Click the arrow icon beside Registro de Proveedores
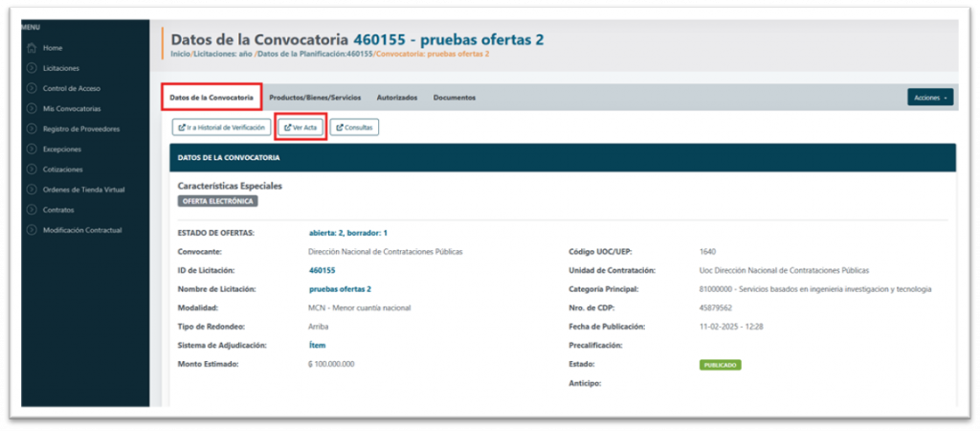The image size is (980, 431). coord(32,128)
